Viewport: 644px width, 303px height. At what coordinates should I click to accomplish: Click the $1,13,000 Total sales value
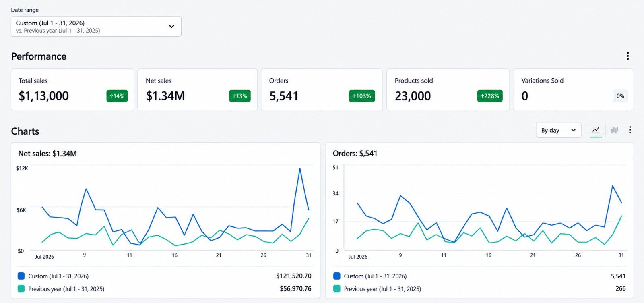(x=44, y=96)
